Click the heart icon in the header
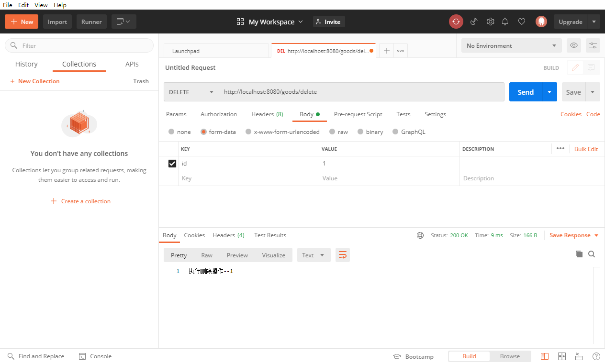 (x=522, y=22)
